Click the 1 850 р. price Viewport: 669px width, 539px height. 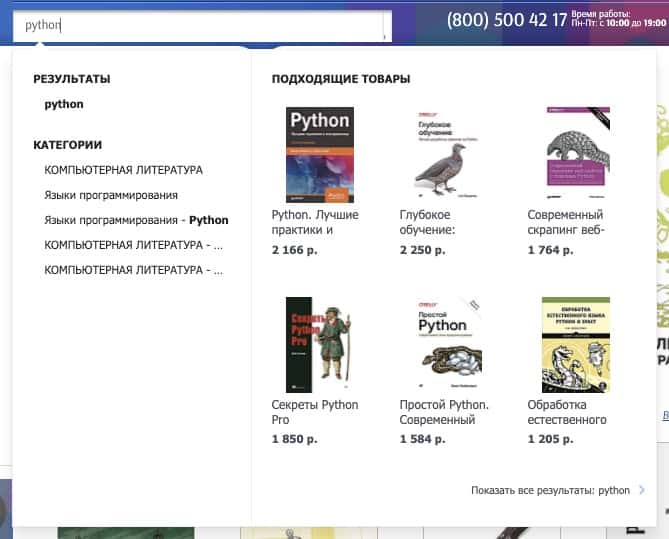pos(294,439)
